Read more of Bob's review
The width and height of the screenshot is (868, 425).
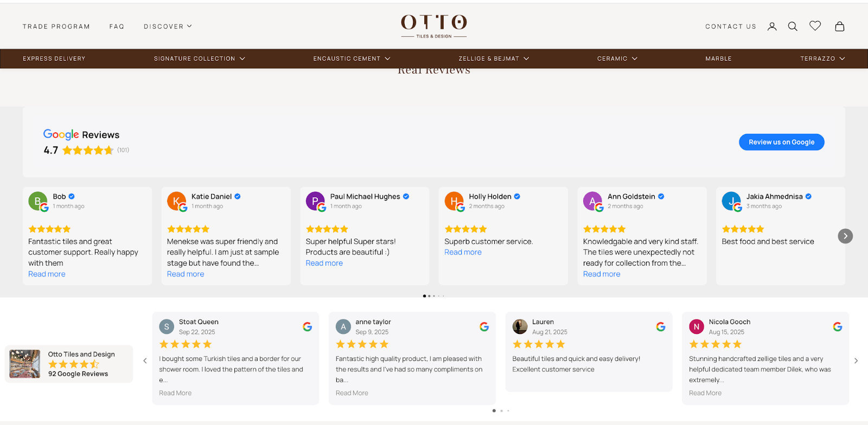tap(47, 274)
